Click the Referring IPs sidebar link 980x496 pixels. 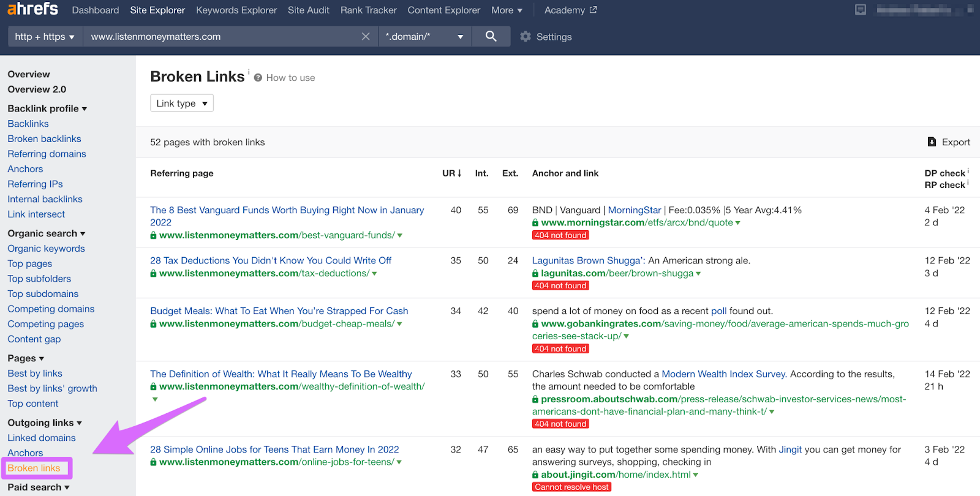(x=35, y=184)
